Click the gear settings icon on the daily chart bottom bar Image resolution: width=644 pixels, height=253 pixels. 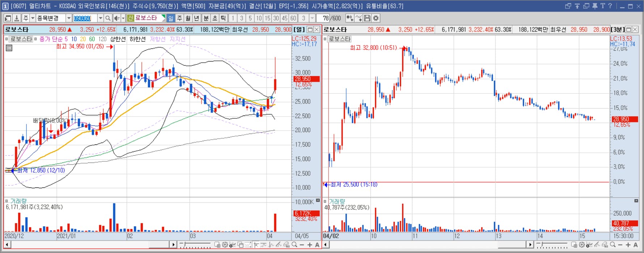tap(225, 245)
